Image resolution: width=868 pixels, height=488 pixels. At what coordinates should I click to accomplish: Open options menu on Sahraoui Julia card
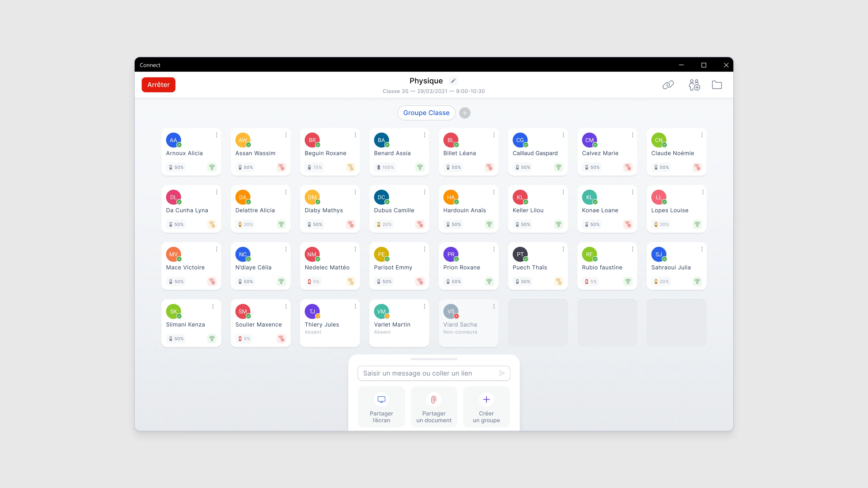701,249
